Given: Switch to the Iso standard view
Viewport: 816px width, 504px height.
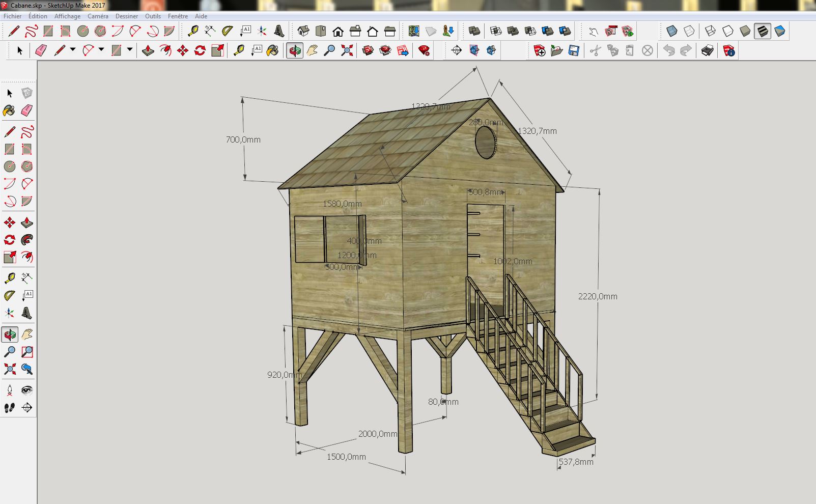Looking at the screenshot, I should [303, 31].
